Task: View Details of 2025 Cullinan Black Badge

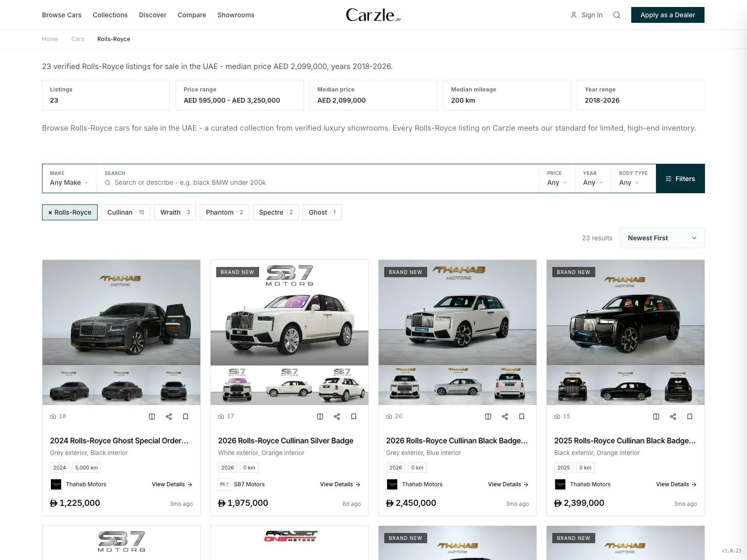Action: tap(676, 484)
